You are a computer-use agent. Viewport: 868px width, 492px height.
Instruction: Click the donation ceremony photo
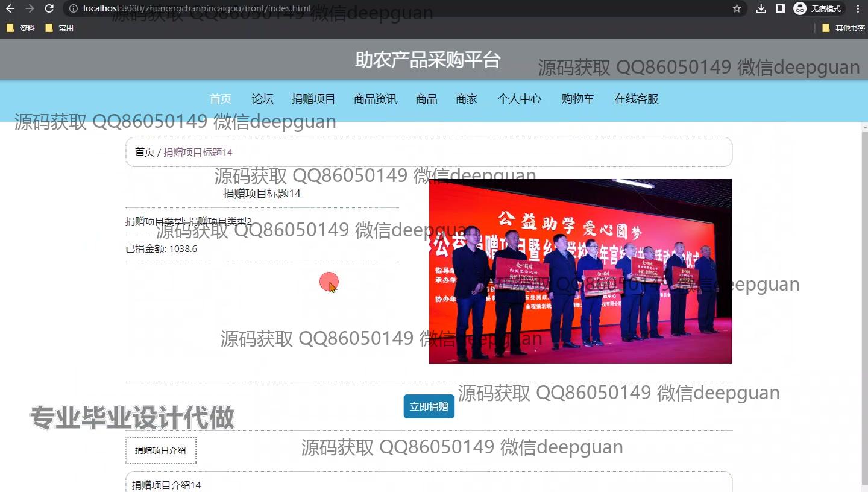(580, 271)
